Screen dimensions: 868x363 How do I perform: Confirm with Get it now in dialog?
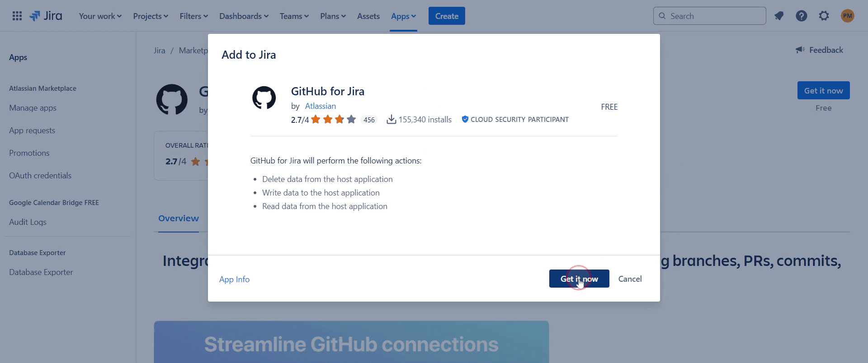pyautogui.click(x=579, y=279)
